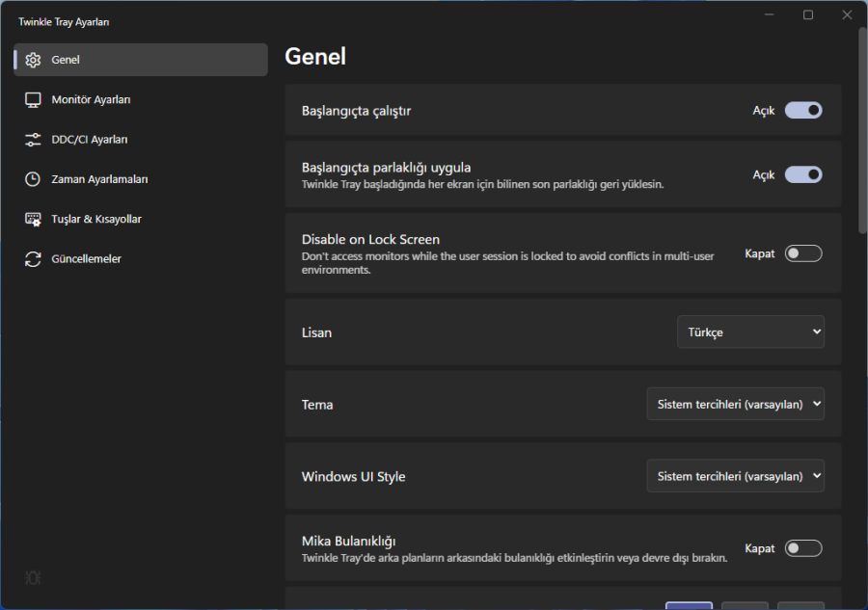
Task: Enable the Disable on Lock Screen switch
Action: click(x=803, y=253)
